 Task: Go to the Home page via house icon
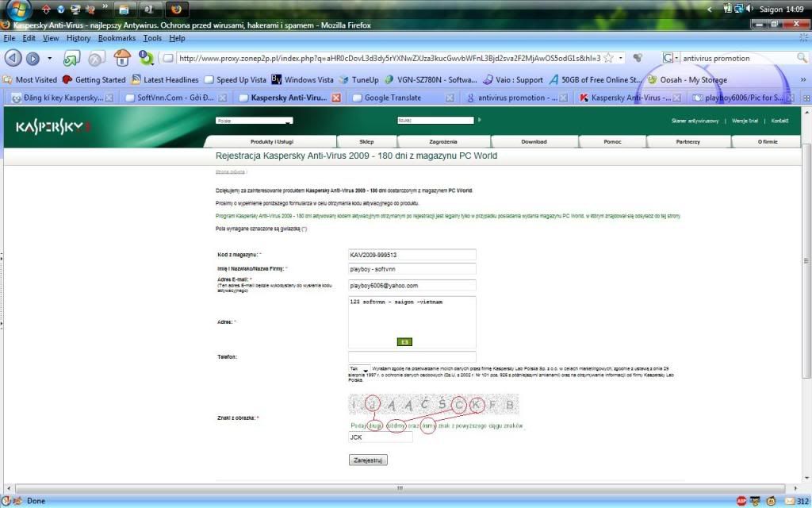tap(122, 57)
